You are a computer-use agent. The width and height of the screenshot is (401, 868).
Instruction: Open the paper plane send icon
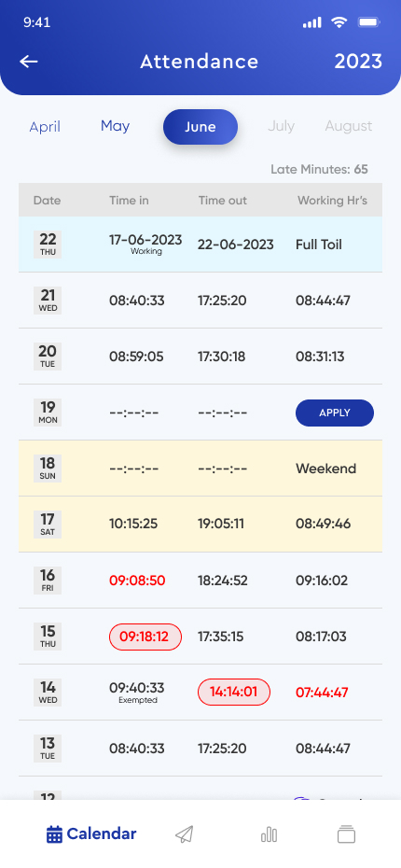tap(185, 834)
